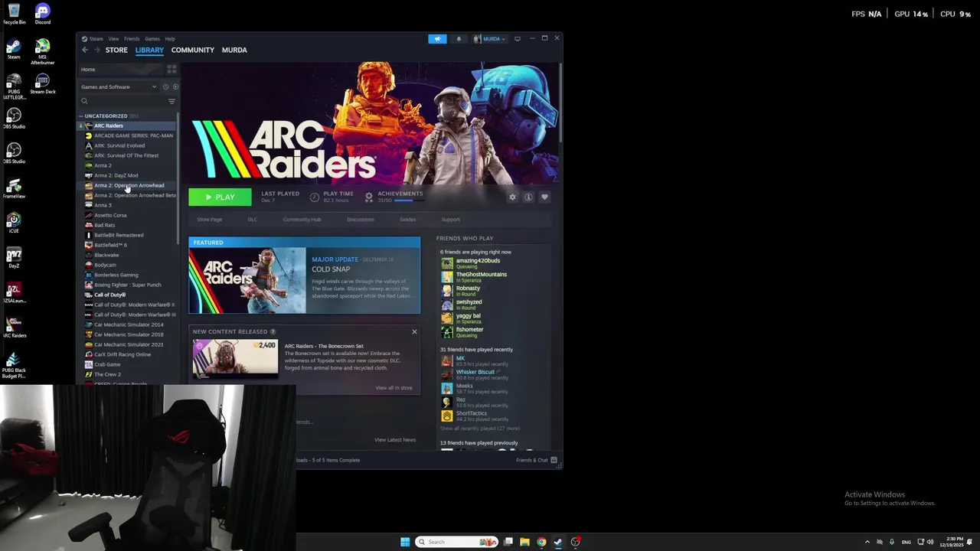This screenshot has width=980, height=551.
Task: Open ARC Raiders settings gear icon
Action: pyautogui.click(x=512, y=197)
